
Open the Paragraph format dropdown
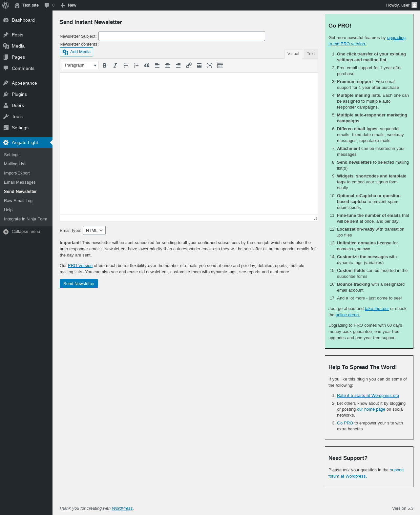[80, 65]
